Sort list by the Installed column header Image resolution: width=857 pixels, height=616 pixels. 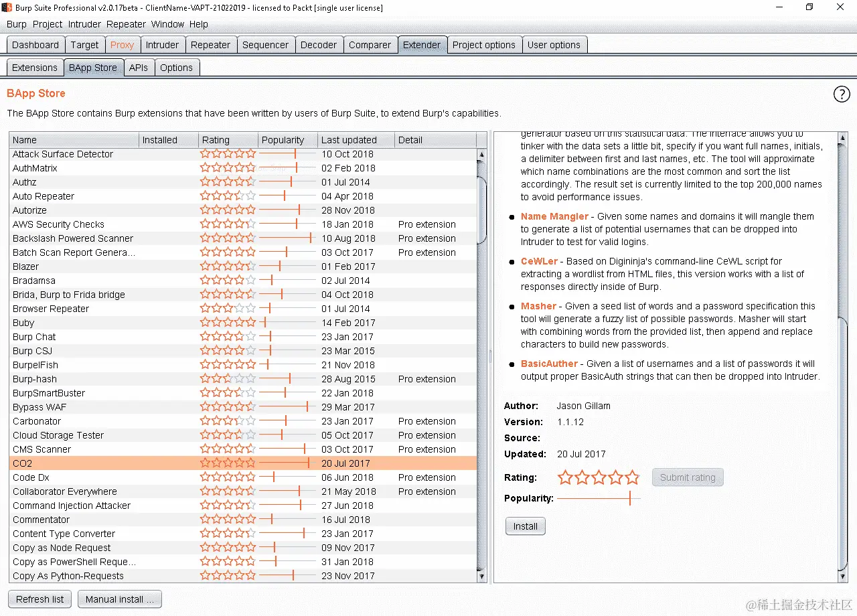pos(169,140)
